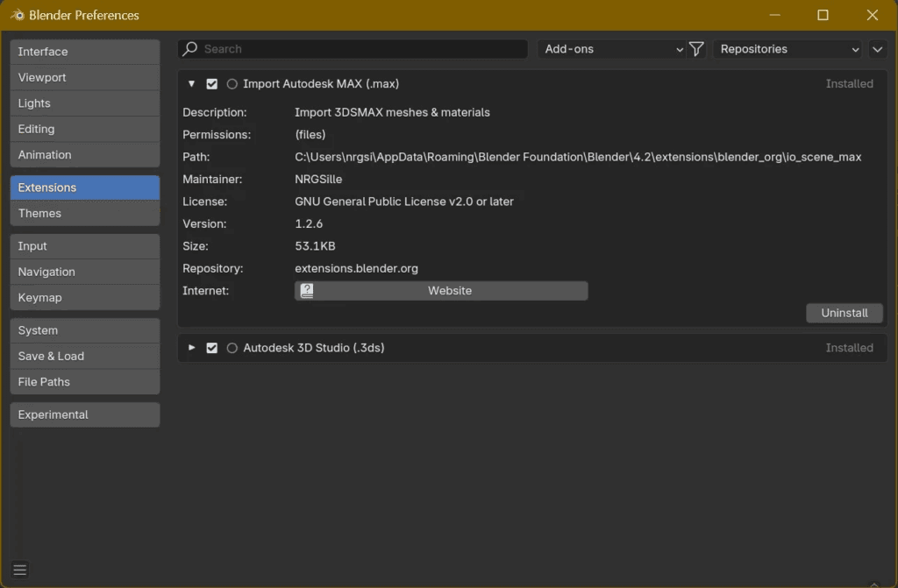The width and height of the screenshot is (898, 588).
Task: Disable the Import Autodesk MAX add-on checkbox
Action: pyautogui.click(x=212, y=84)
